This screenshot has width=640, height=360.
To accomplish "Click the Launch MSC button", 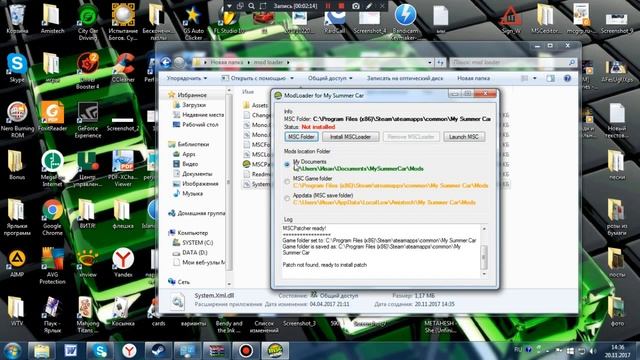I will coord(464,137).
